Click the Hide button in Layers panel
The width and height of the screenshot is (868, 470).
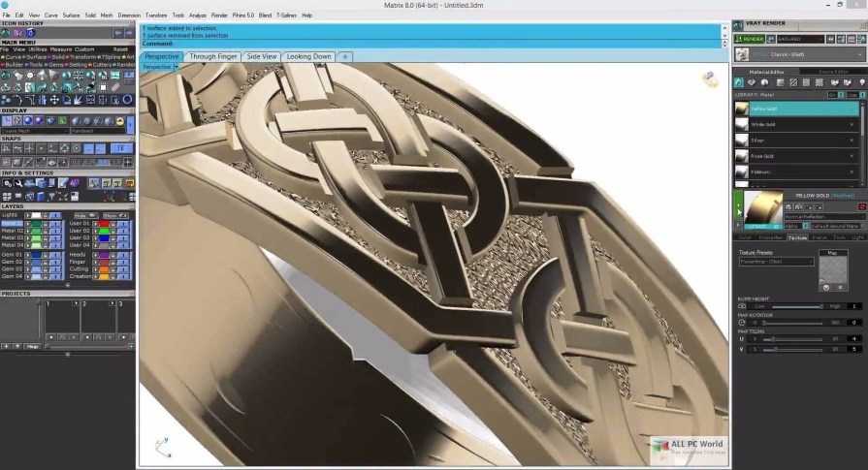click(x=82, y=215)
